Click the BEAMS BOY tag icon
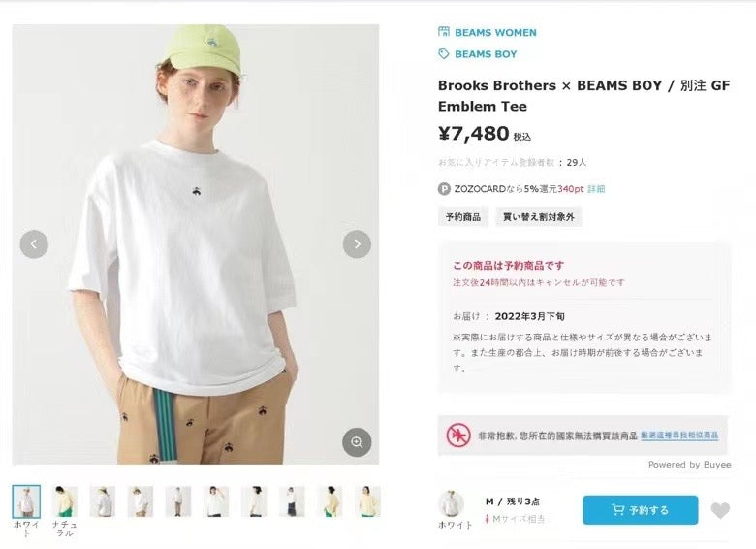The height and width of the screenshot is (549, 756). click(x=444, y=54)
